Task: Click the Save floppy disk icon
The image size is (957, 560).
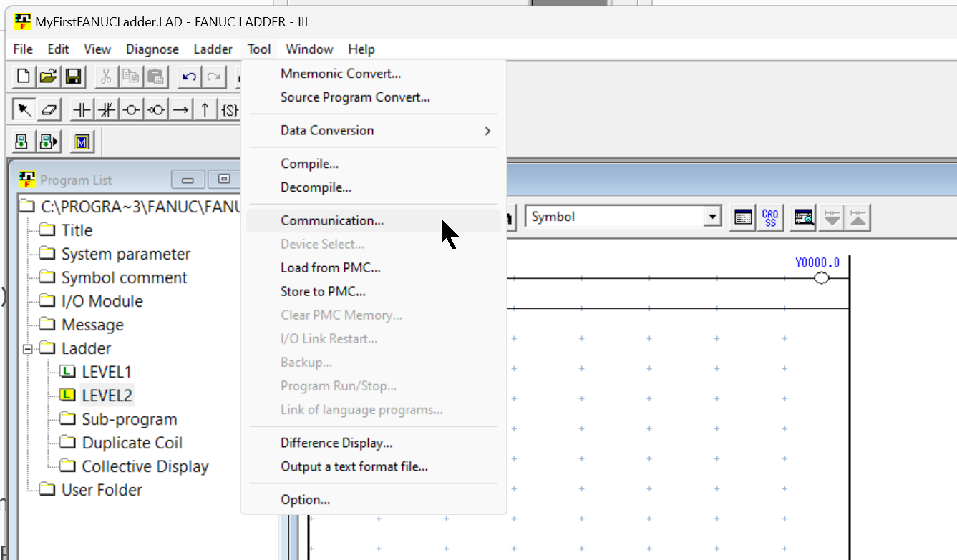Action: (x=72, y=77)
